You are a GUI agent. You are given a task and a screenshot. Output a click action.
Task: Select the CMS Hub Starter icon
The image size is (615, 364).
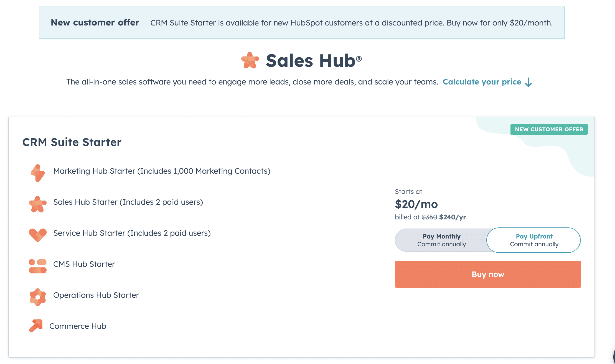tap(38, 266)
